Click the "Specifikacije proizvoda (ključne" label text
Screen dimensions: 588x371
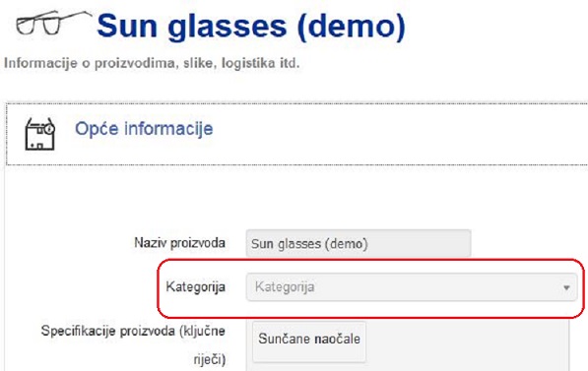[x=133, y=331]
